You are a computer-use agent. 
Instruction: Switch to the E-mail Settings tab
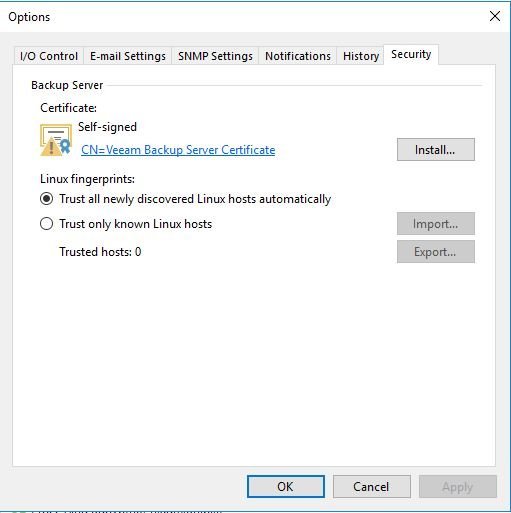(128, 56)
